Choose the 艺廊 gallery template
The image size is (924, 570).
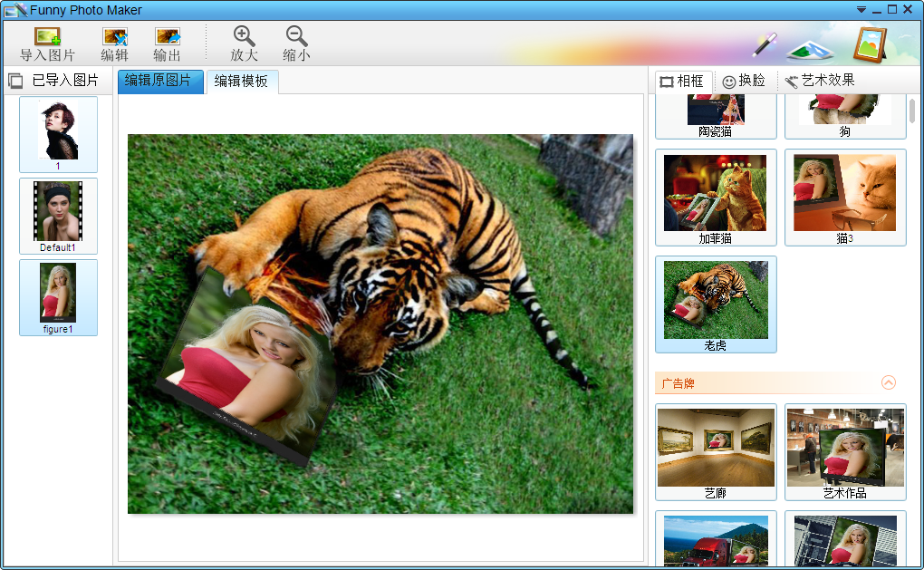(x=716, y=453)
